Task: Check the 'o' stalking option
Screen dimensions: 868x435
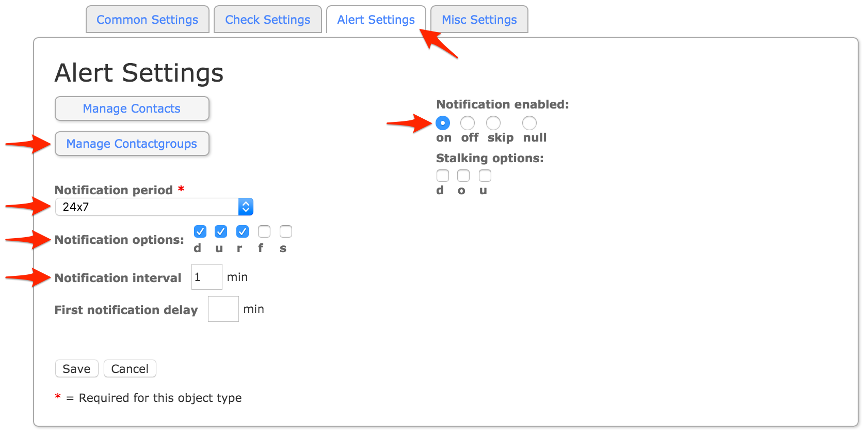Action: (x=463, y=176)
